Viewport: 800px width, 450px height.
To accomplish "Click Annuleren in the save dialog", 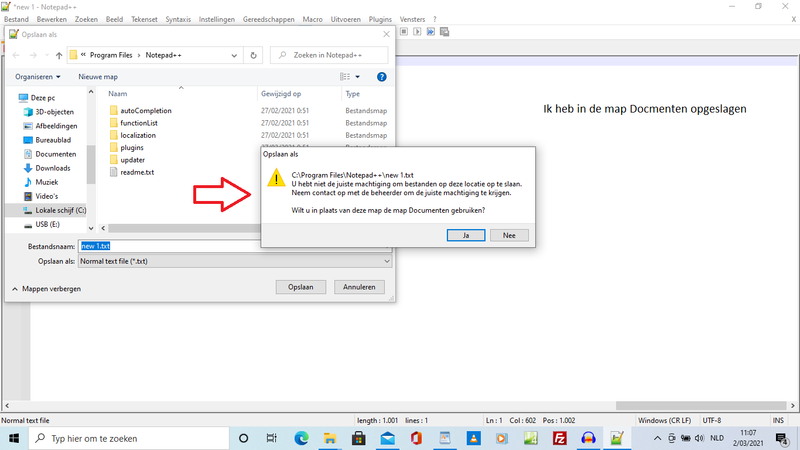I will [x=359, y=287].
